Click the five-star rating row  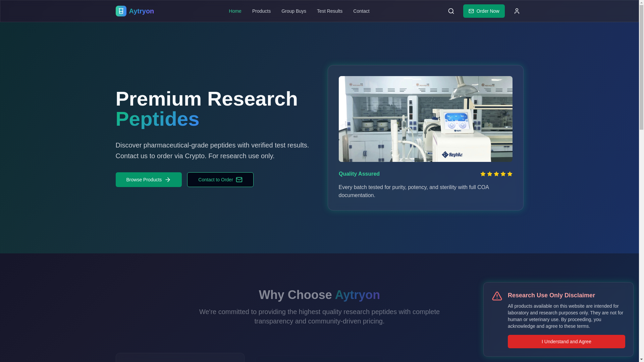pyautogui.click(x=496, y=174)
